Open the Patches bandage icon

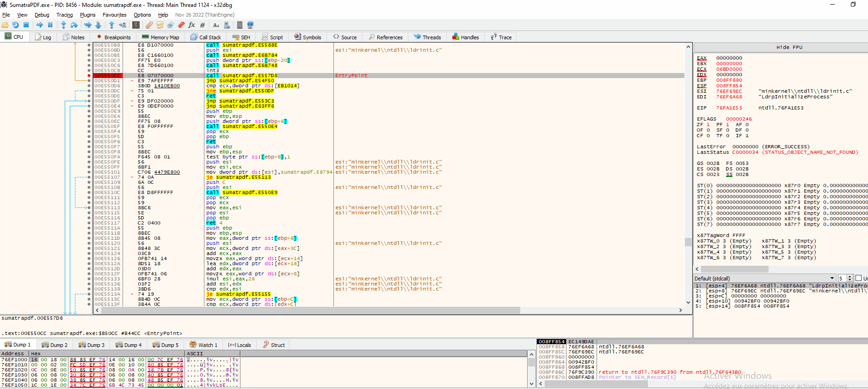click(149, 25)
